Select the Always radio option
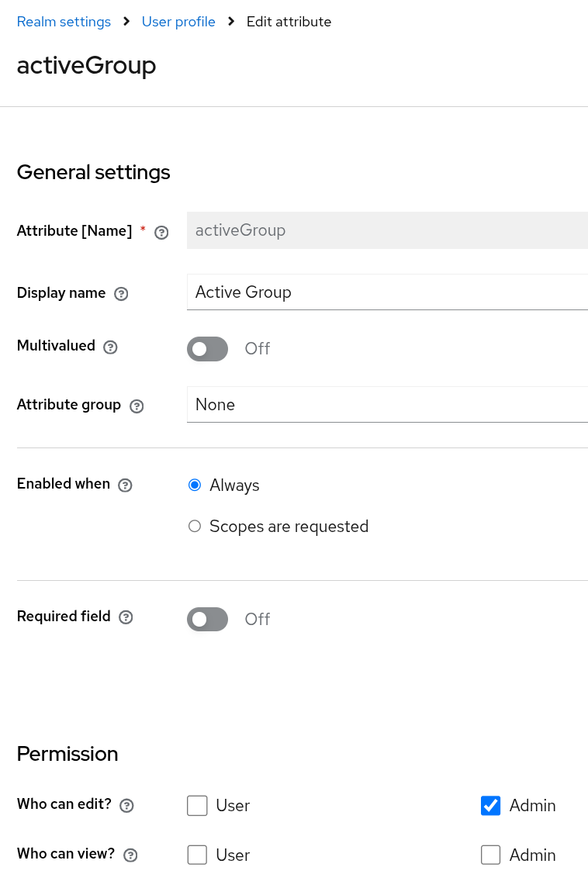588x888 pixels. (195, 485)
